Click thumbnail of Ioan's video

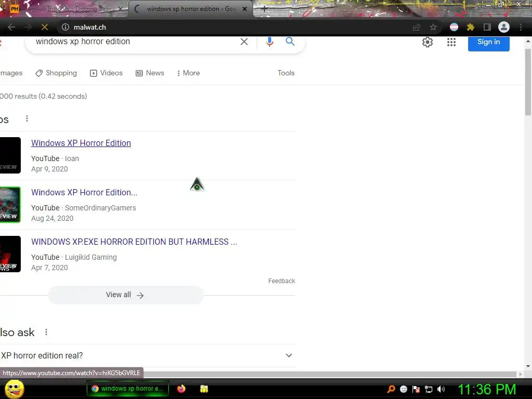point(10,155)
